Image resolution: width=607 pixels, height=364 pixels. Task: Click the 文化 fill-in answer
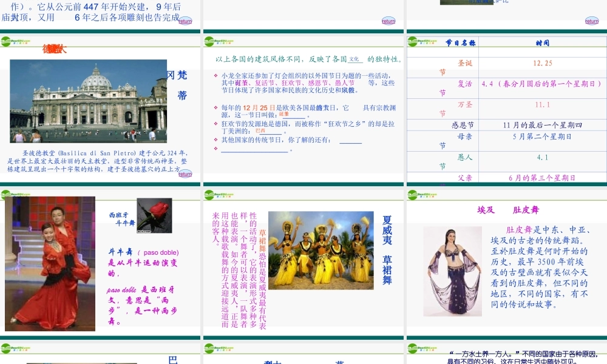(354, 59)
